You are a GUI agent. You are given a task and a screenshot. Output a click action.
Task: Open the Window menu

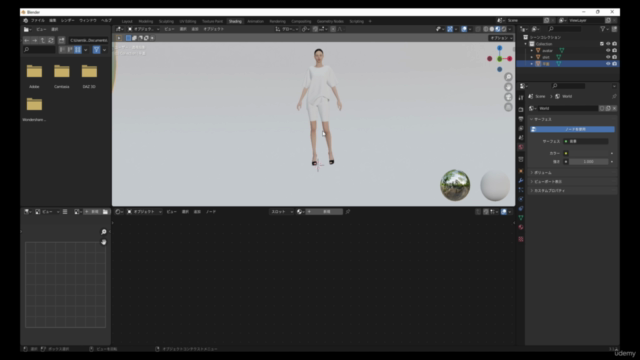[88, 20]
